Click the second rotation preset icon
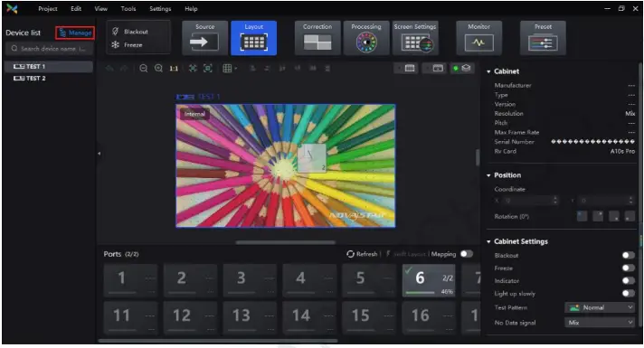 [x=598, y=216]
